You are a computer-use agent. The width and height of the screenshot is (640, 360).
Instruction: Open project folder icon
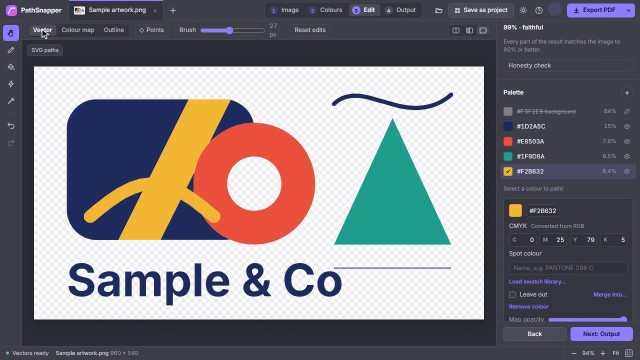point(438,11)
